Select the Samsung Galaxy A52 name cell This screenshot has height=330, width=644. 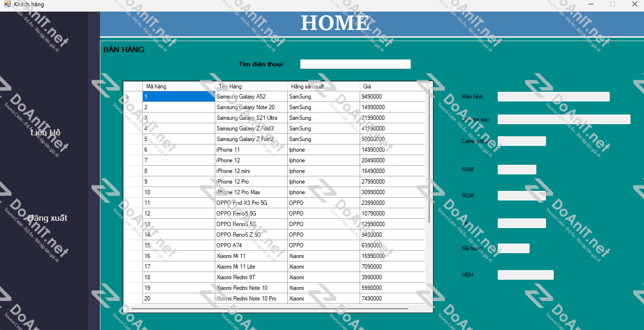[251, 97]
